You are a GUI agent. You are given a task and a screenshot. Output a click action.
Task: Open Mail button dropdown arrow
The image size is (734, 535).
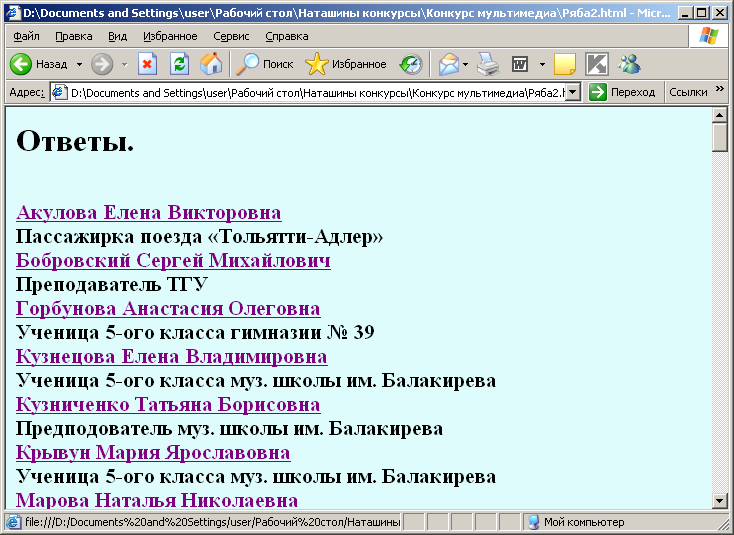pos(465,65)
